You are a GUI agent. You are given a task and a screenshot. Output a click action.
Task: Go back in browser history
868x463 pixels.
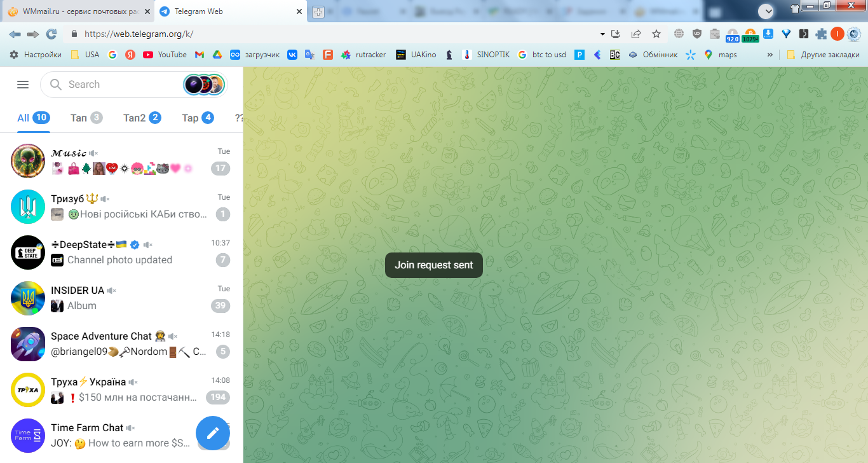pyautogui.click(x=15, y=34)
